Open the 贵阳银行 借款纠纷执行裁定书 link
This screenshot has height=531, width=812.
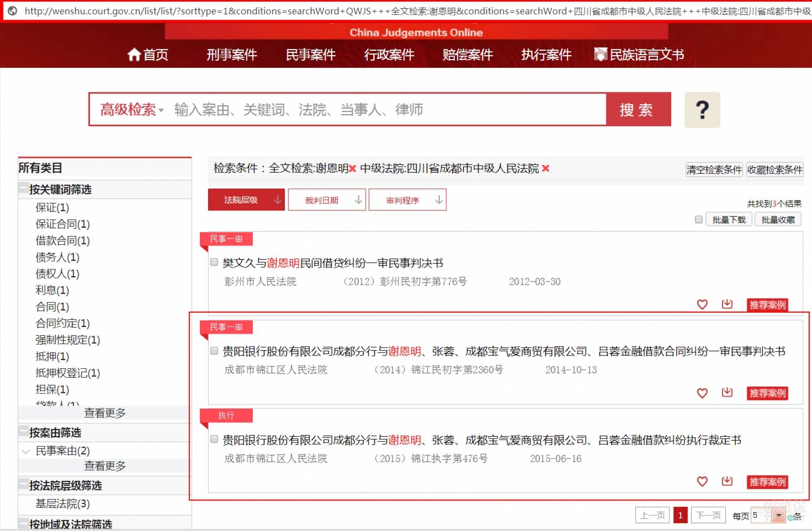pos(482,440)
